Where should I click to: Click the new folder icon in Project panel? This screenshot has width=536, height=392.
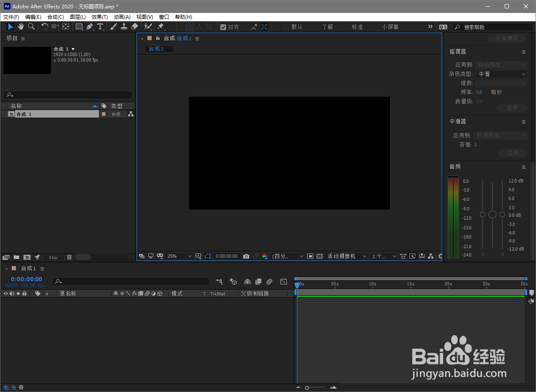(16, 257)
